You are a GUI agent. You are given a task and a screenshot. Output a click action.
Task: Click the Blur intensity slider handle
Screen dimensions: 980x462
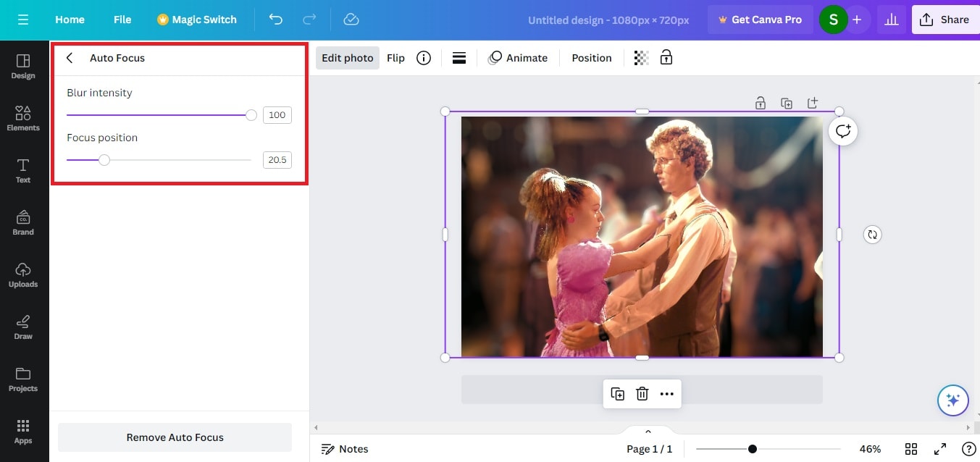[251, 114]
